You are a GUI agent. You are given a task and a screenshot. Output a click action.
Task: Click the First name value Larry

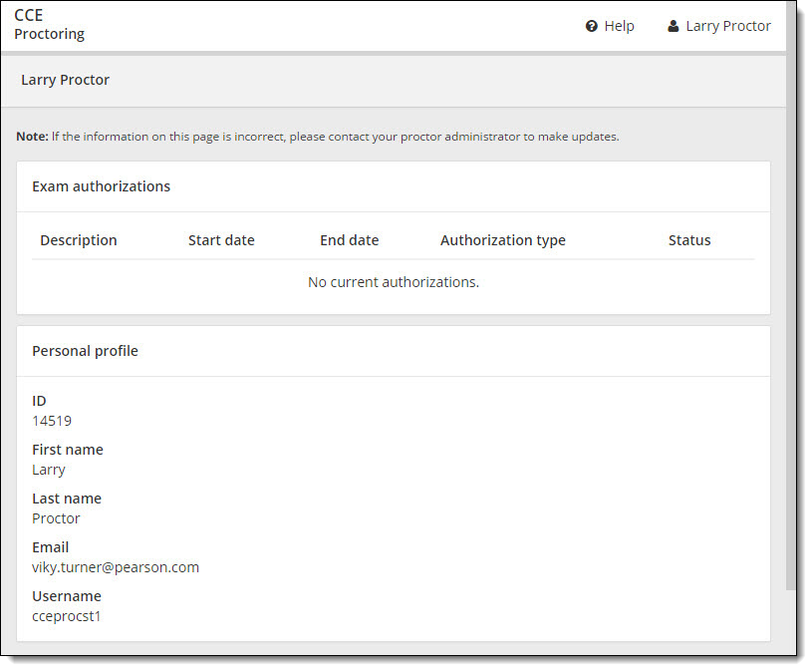(x=49, y=470)
